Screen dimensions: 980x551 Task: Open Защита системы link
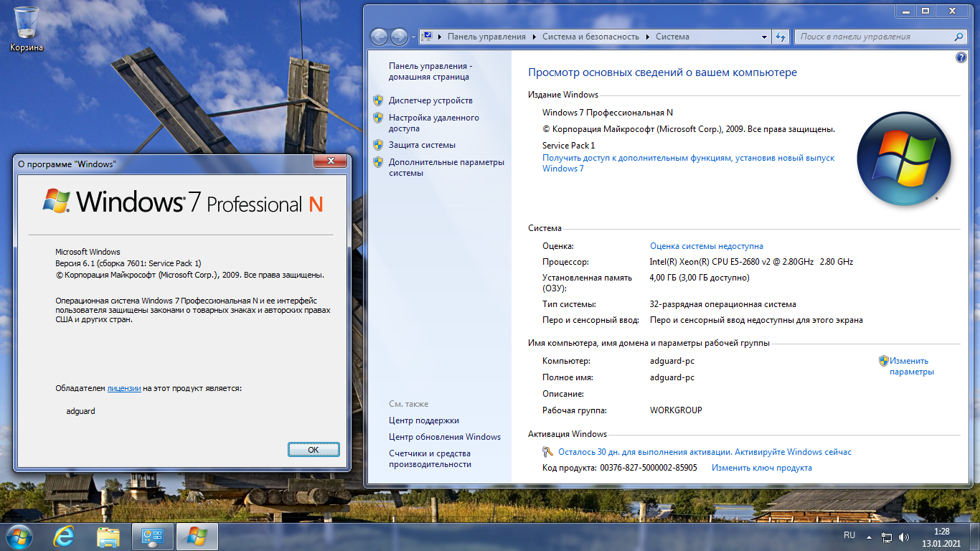422,145
